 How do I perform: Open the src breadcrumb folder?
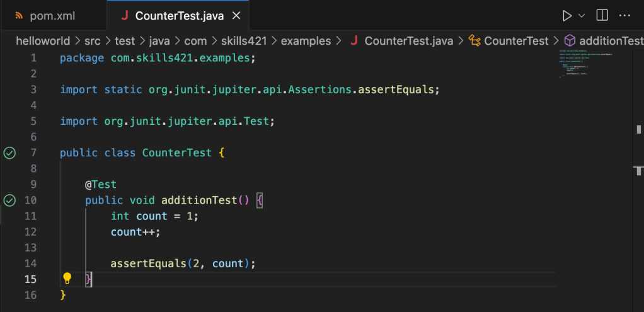tap(99, 41)
